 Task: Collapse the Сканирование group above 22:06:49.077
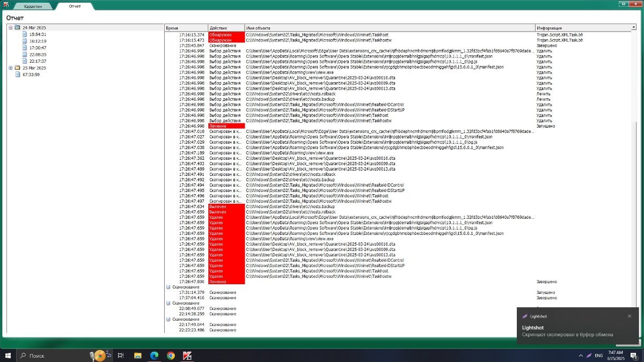pyautogui.click(x=168, y=303)
